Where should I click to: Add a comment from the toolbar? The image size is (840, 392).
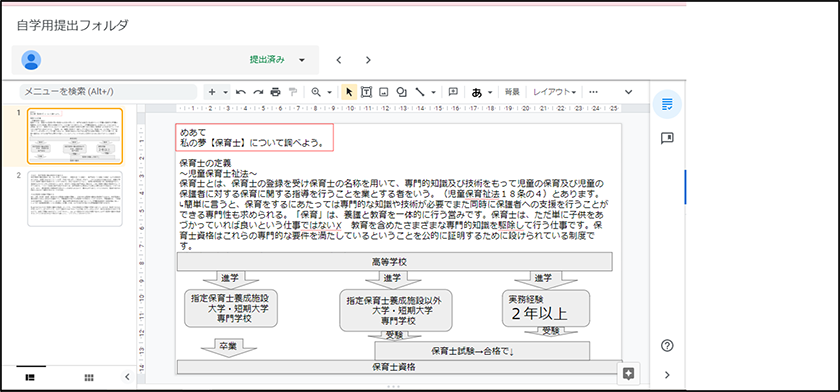pos(453,92)
